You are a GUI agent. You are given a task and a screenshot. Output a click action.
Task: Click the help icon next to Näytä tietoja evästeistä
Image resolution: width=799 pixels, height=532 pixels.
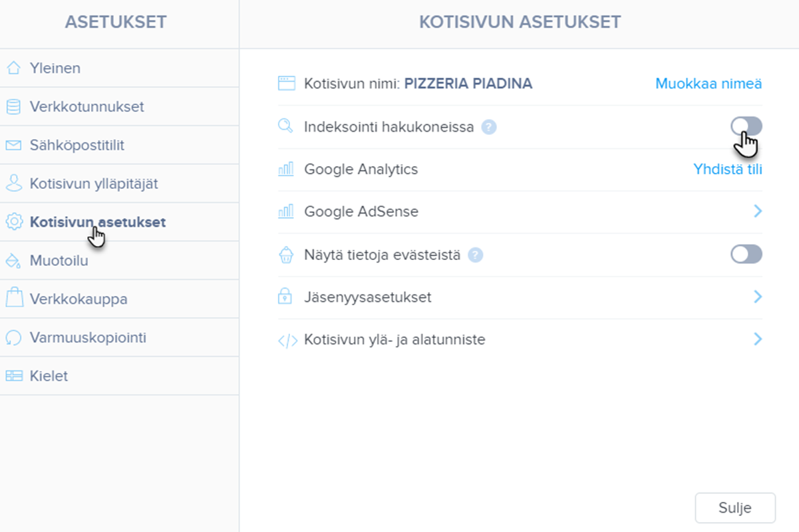(475, 255)
